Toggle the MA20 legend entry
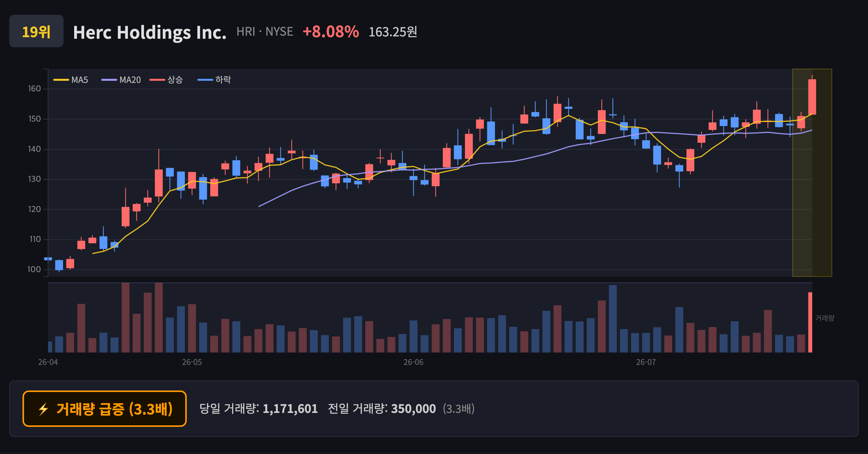The image size is (868, 454). [121, 80]
